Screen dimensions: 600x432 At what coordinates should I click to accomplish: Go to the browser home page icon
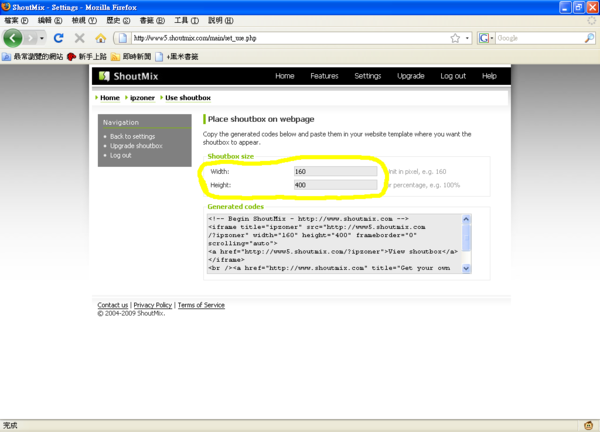pos(101,38)
